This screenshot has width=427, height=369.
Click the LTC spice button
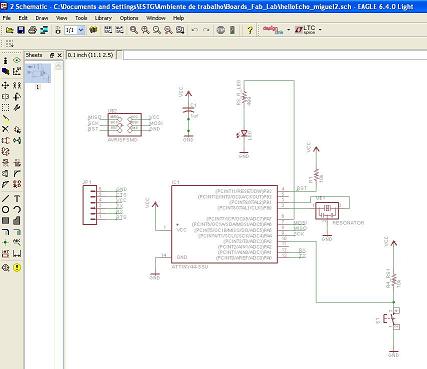(x=305, y=30)
